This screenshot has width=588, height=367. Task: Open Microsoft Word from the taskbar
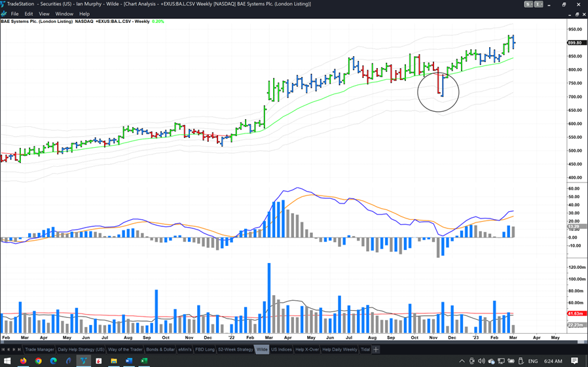tap(128, 361)
